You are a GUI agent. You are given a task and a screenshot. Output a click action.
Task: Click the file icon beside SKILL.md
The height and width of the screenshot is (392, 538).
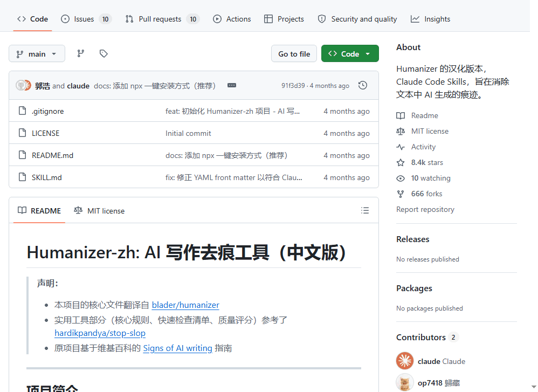click(22, 177)
